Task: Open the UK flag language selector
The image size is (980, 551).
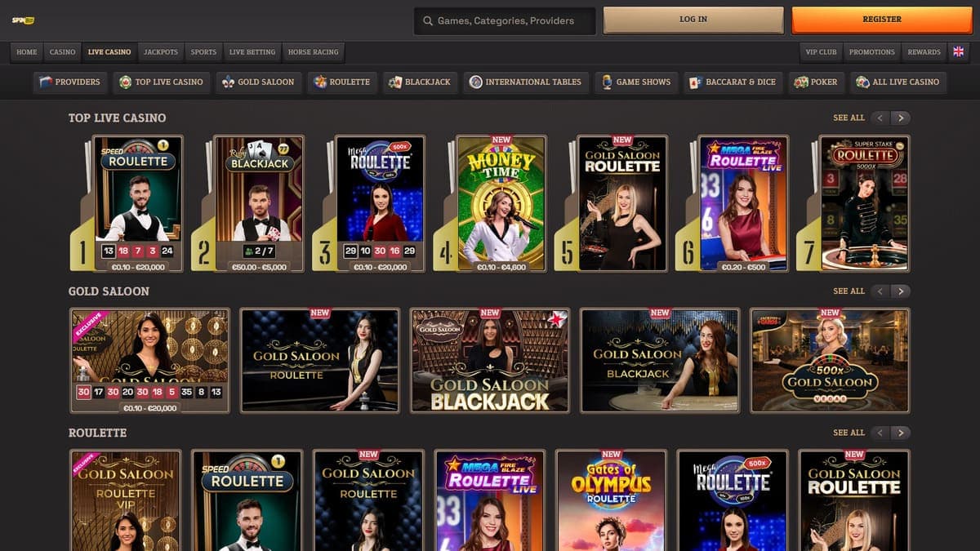Action: click(x=958, y=51)
